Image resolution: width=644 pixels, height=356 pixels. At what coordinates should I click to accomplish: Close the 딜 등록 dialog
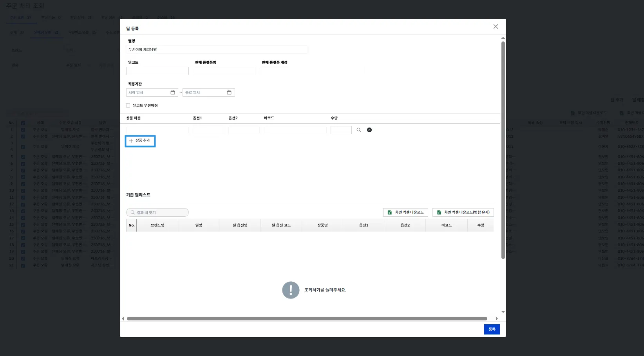tap(496, 27)
